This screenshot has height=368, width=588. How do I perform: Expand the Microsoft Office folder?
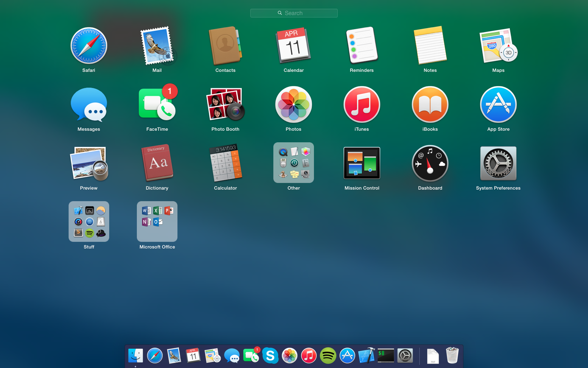(157, 222)
